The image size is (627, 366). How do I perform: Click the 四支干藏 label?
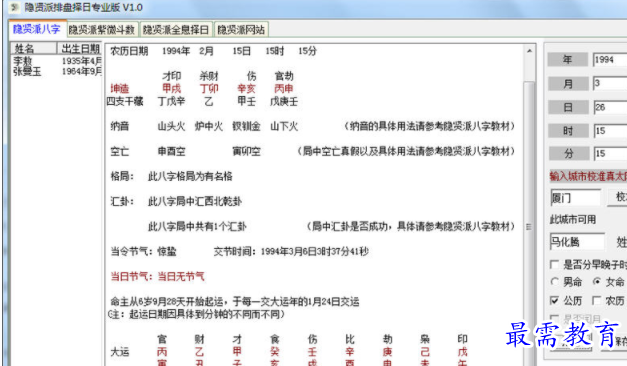click(x=125, y=101)
